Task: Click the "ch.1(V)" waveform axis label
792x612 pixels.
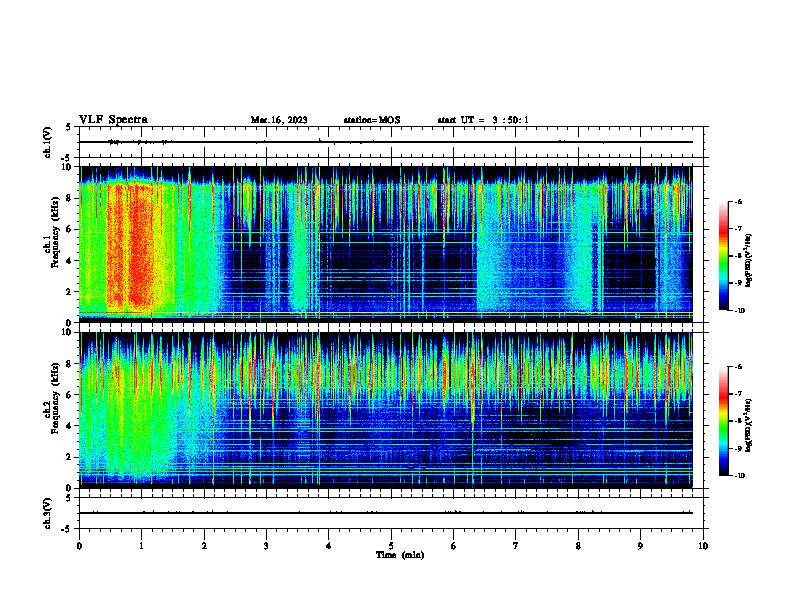Action: coord(48,142)
